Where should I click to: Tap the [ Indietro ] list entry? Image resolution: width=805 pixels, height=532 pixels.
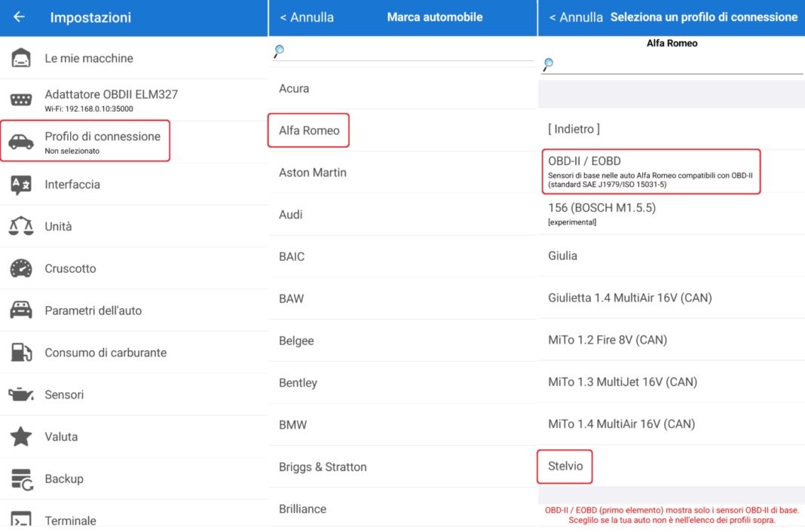pyautogui.click(x=574, y=129)
